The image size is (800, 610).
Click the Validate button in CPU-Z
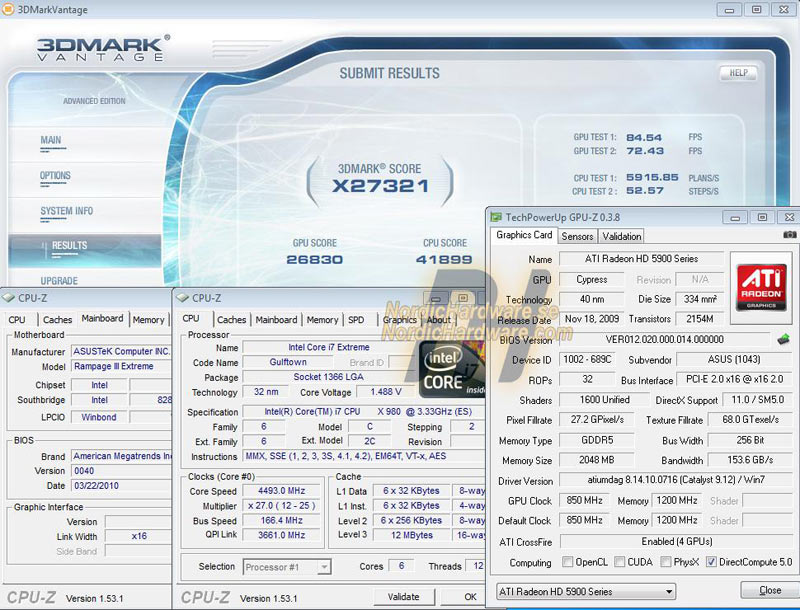click(404, 594)
